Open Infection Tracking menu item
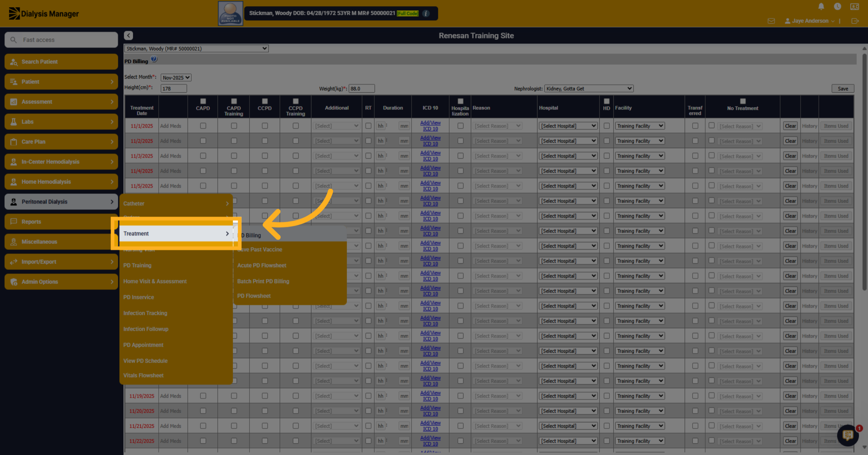 pyautogui.click(x=145, y=313)
